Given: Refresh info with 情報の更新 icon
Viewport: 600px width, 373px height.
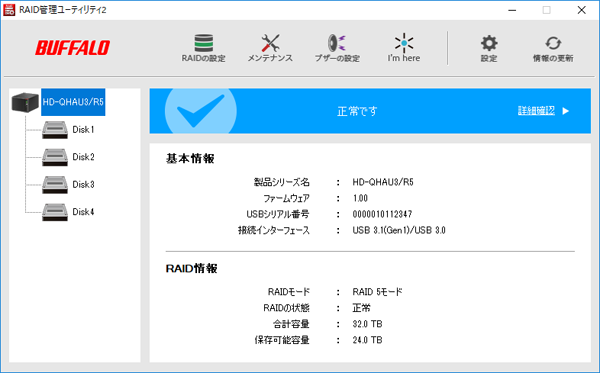Looking at the screenshot, I should 553,43.
